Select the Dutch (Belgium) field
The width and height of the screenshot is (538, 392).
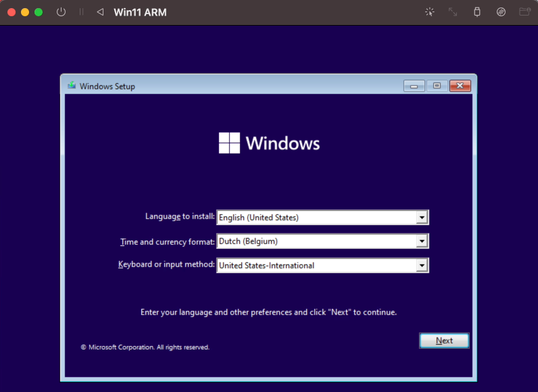322,241
